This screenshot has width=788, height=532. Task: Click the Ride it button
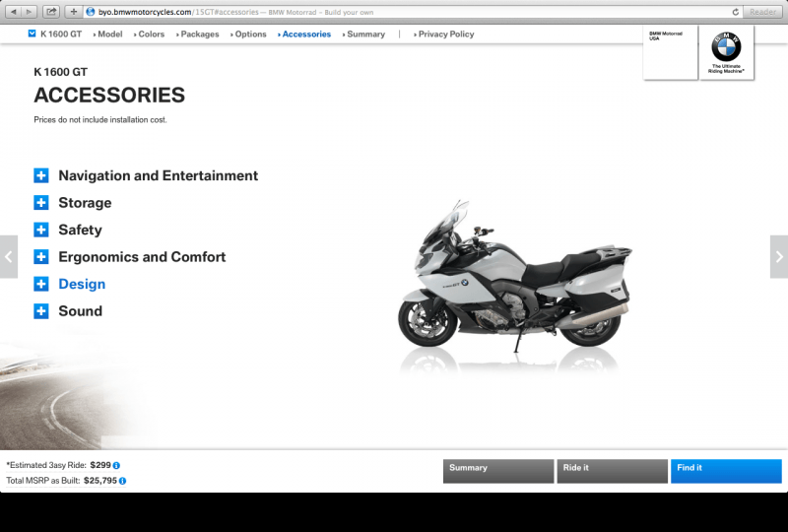pyautogui.click(x=612, y=471)
